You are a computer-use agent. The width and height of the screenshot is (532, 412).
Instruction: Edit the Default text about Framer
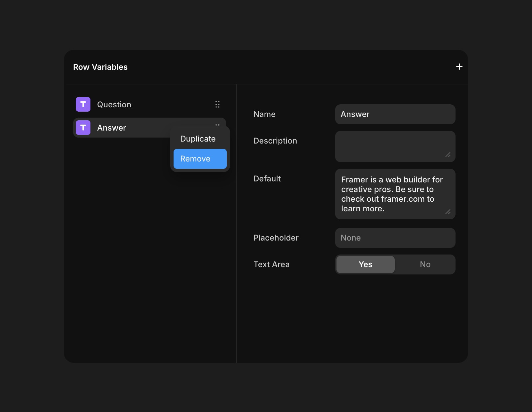(395, 194)
